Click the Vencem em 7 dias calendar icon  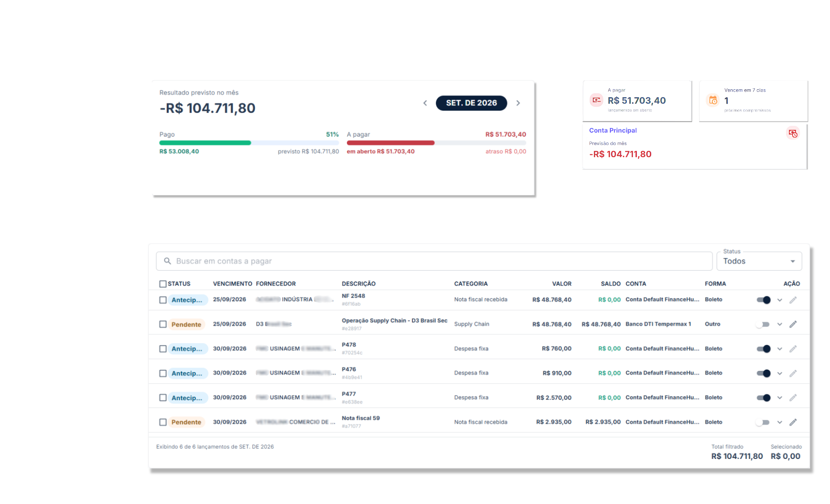click(713, 100)
